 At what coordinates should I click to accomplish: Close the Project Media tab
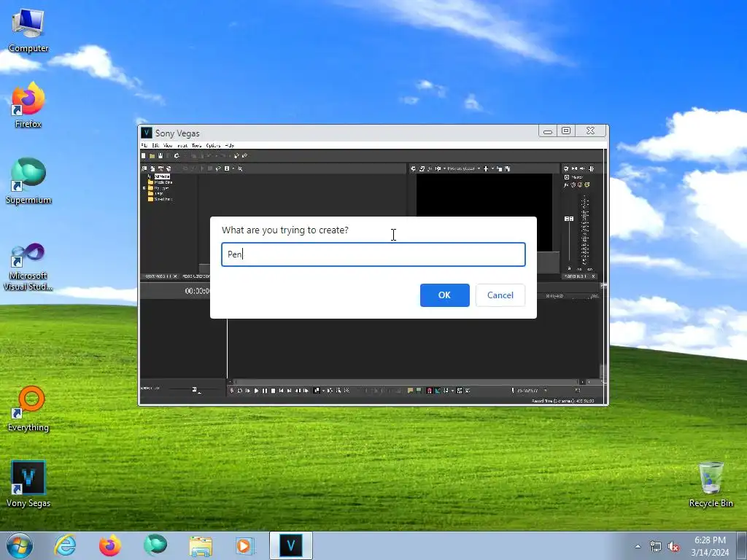175,276
